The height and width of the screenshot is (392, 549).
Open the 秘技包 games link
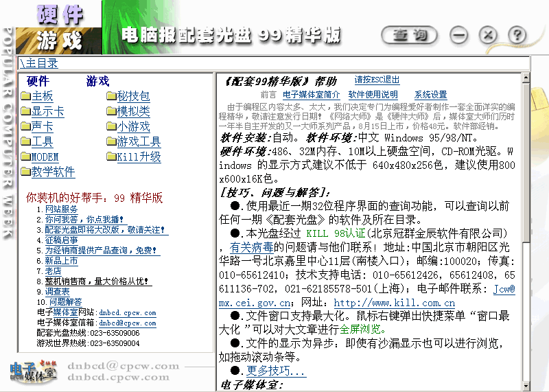(x=133, y=96)
